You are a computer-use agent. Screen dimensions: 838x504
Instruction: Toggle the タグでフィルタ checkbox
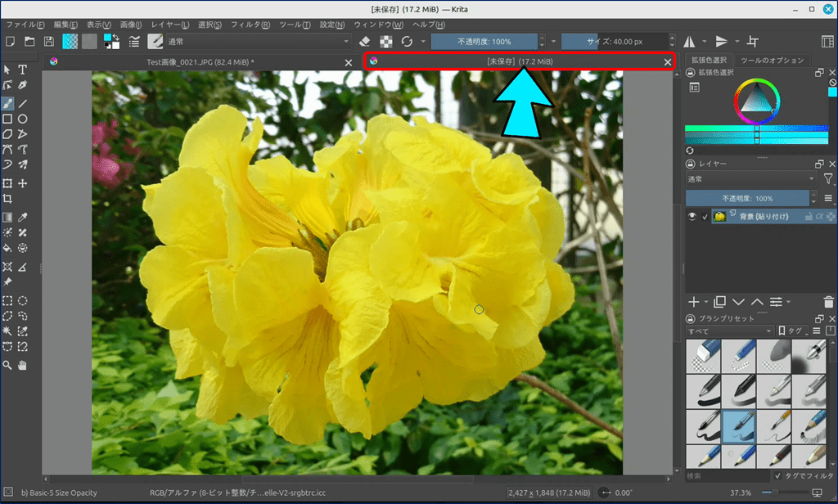pyautogui.click(x=777, y=475)
